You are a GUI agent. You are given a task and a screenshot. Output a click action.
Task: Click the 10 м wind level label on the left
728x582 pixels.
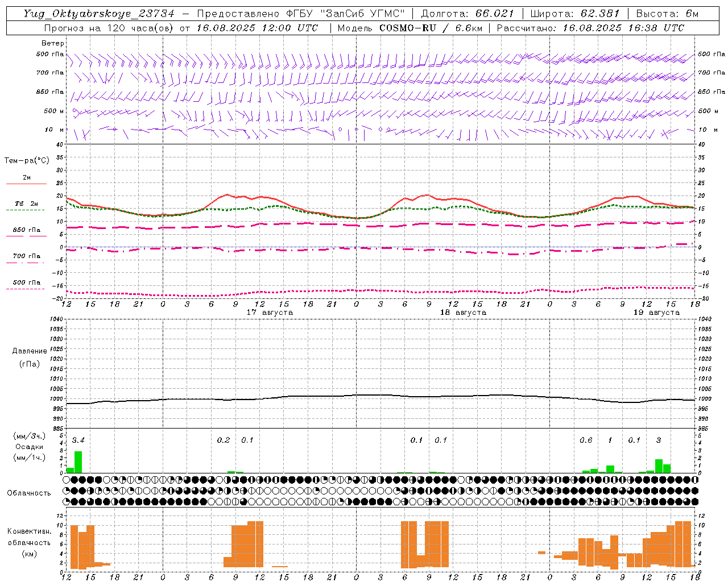coord(55,130)
